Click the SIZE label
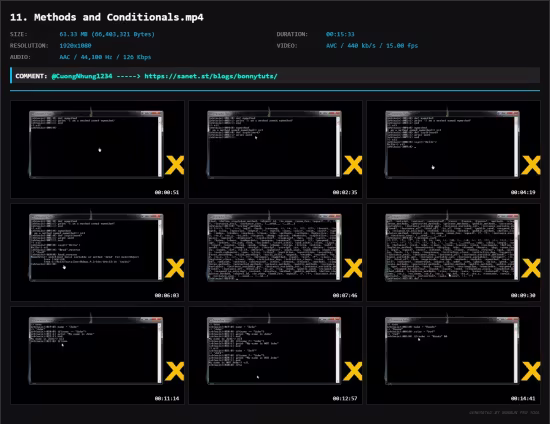This screenshot has height=424, width=550. 19,34
